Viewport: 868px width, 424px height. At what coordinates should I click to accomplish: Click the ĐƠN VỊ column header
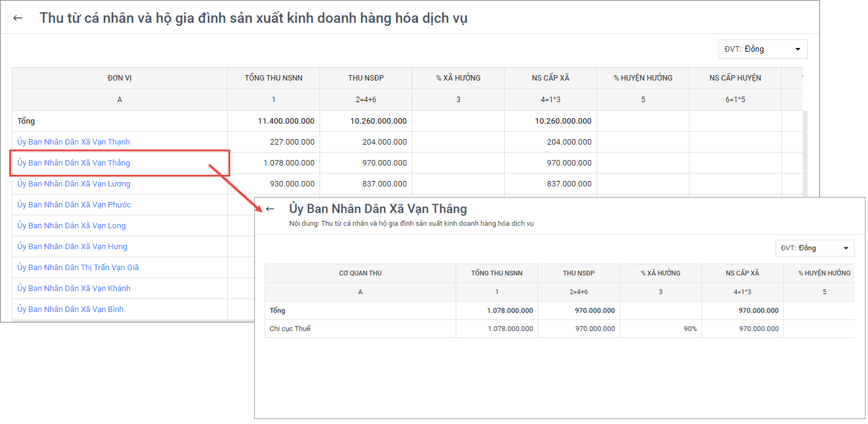coord(119,78)
